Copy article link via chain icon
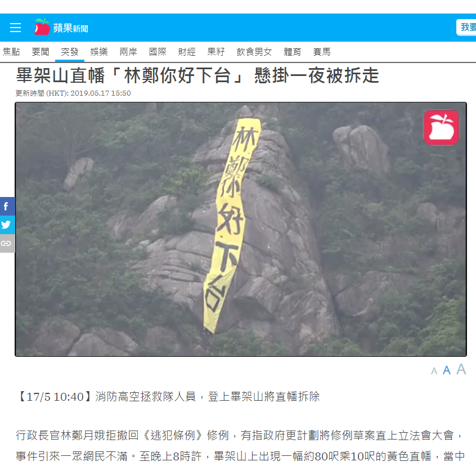476x466 pixels. pyautogui.click(x=7, y=243)
